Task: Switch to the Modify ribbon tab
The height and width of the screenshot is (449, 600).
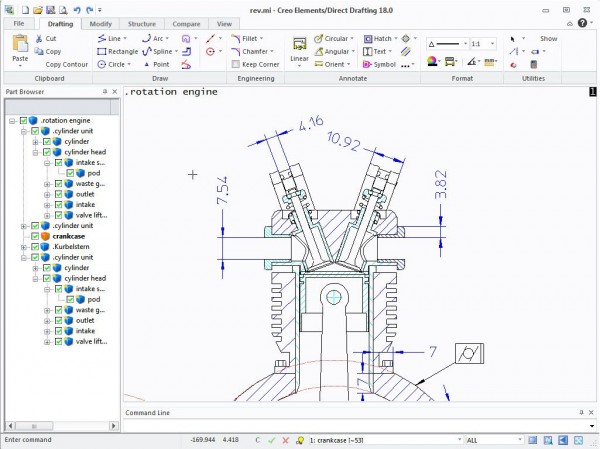Action: [x=100, y=22]
